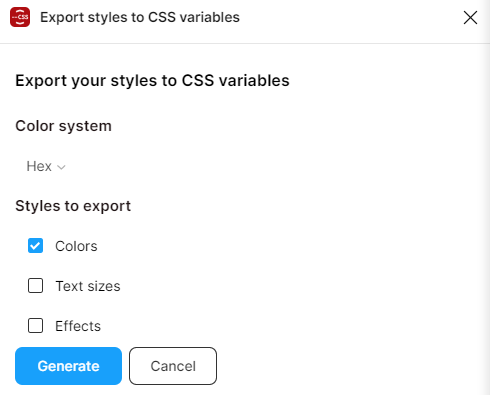Click the Colors option label
The image size is (490, 395).
click(76, 246)
